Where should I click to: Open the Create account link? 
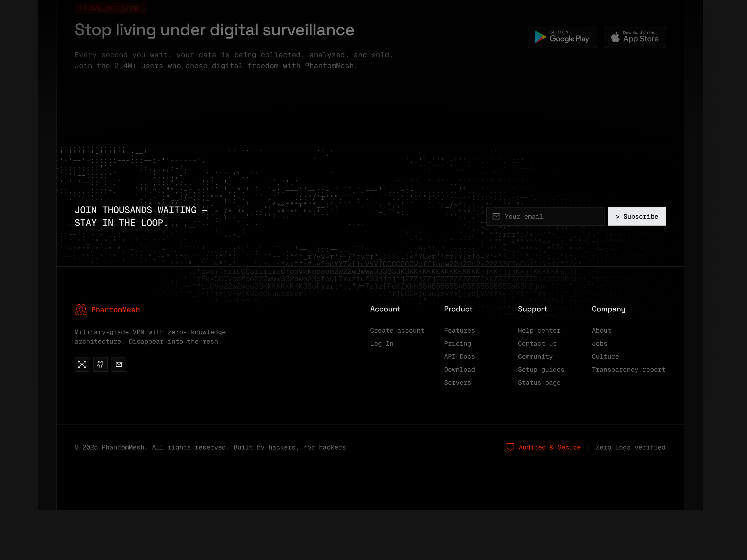click(x=397, y=331)
